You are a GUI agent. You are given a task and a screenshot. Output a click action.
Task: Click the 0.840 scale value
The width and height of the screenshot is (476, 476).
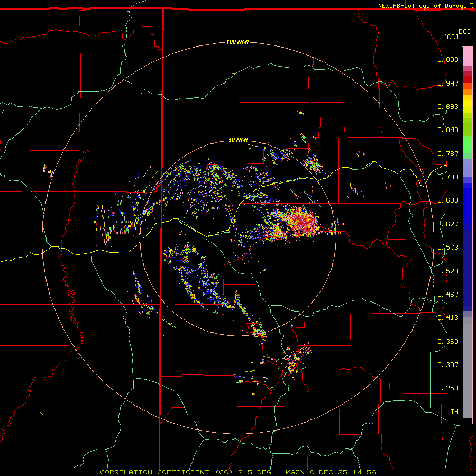[x=448, y=130]
